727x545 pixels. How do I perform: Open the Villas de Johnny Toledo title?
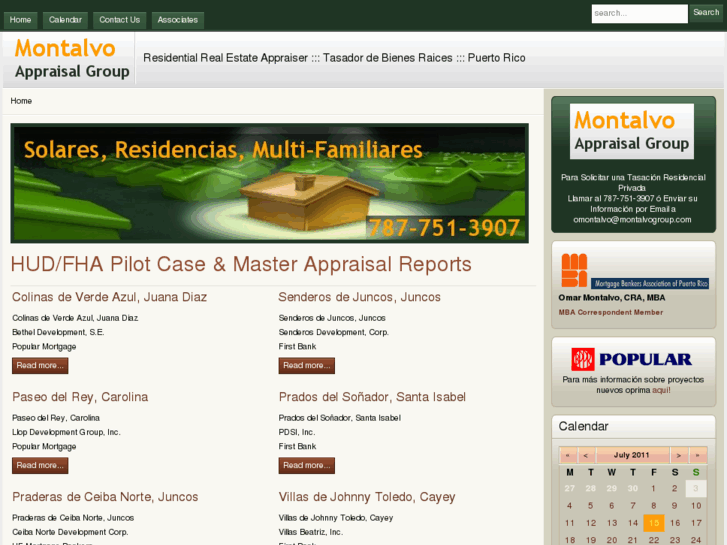367,497
